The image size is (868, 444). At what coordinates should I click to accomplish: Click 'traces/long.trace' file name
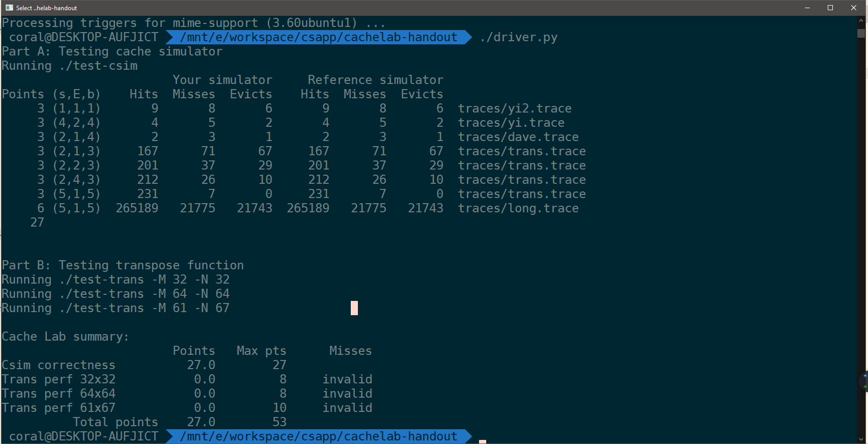518,208
